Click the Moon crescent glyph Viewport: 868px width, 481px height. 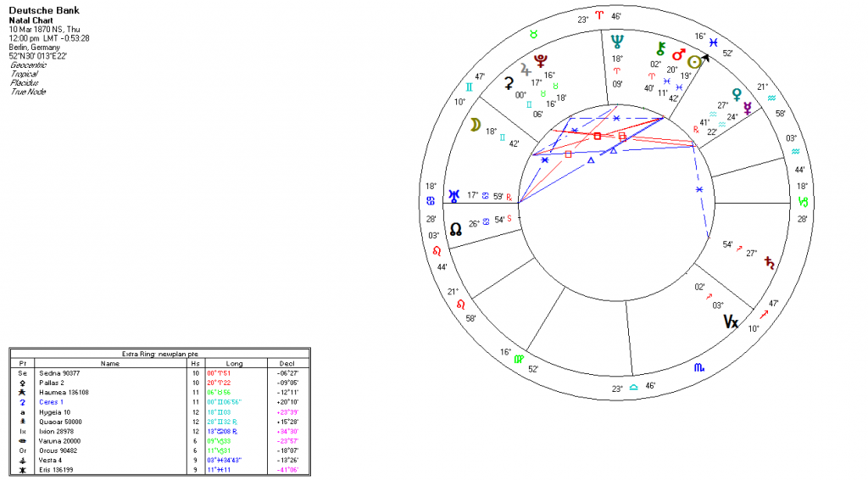point(476,125)
